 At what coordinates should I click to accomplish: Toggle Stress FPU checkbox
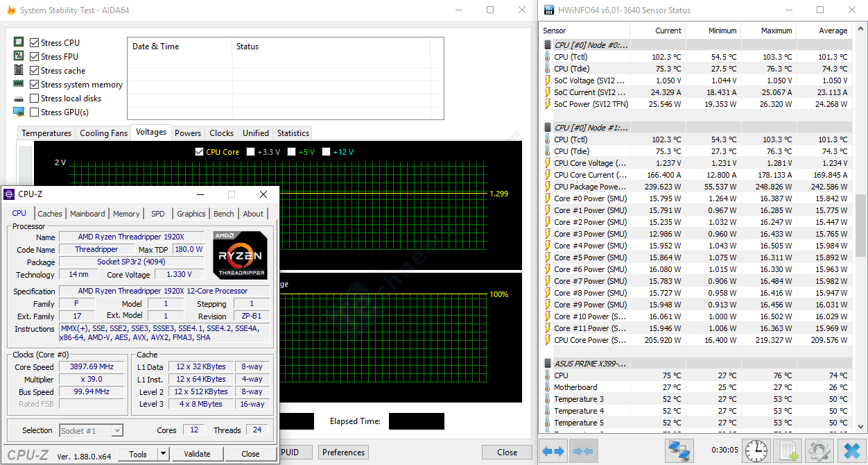click(x=34, y=56)
